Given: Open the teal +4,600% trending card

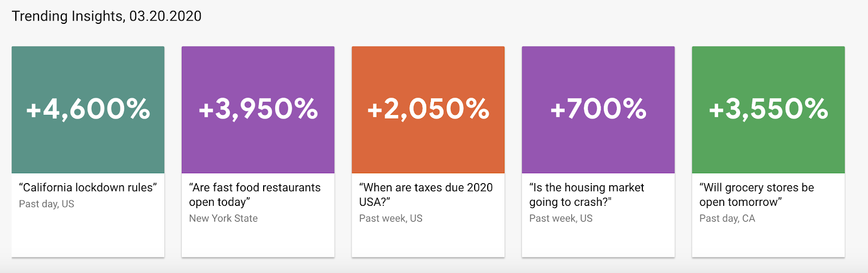Looking at the screenshot, I should coord(88,109).
